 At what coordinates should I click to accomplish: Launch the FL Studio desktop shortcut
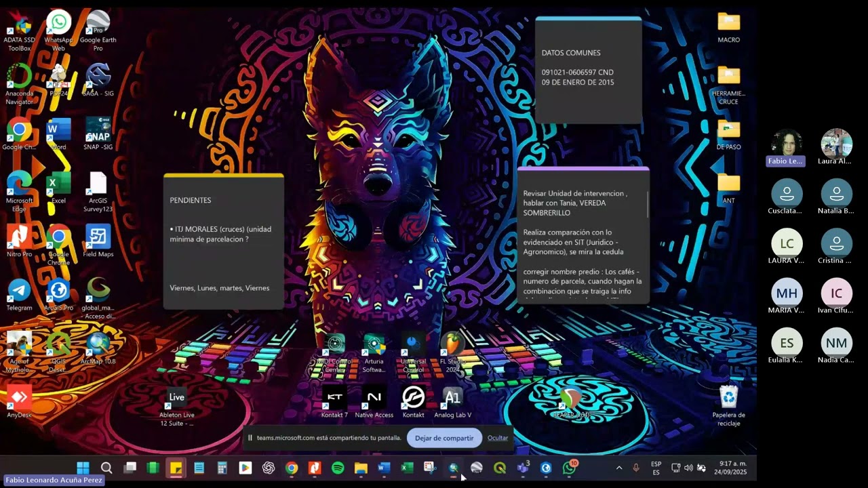(452, 352)
